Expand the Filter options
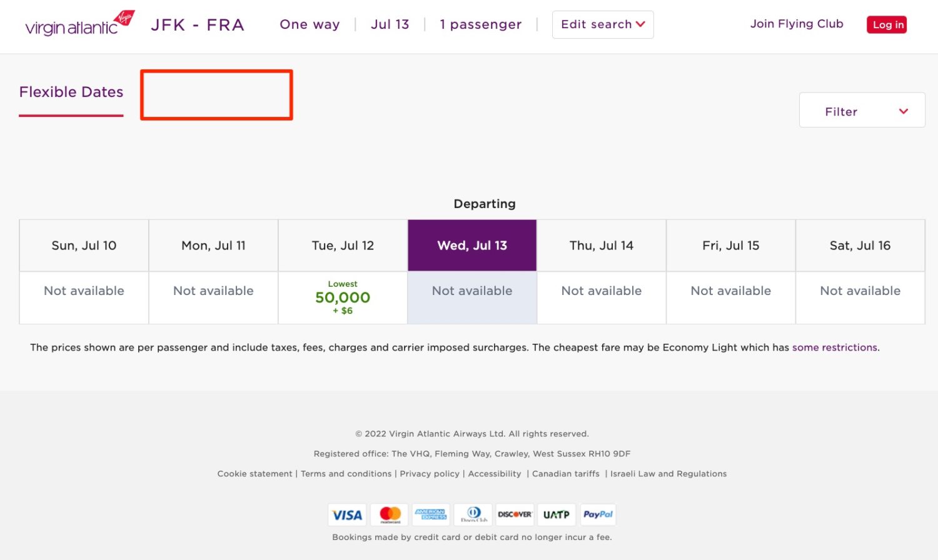The height and width of the screenshot is (560, 938). click(x=862, y=110)
